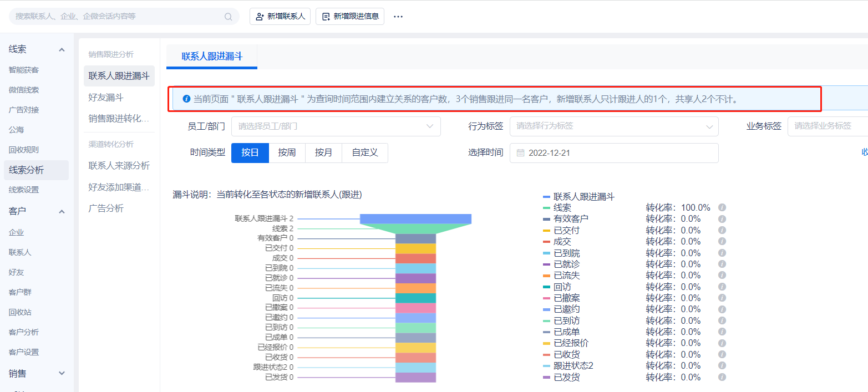Select 按月 time type
Viewport: 868px width, 392px height.
(x=324, y=152)
